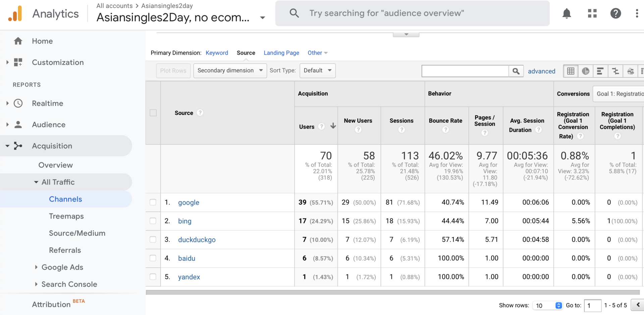The image size is (644, 315).
Task: Open the Treemaps report
Action: coord(66,216)
